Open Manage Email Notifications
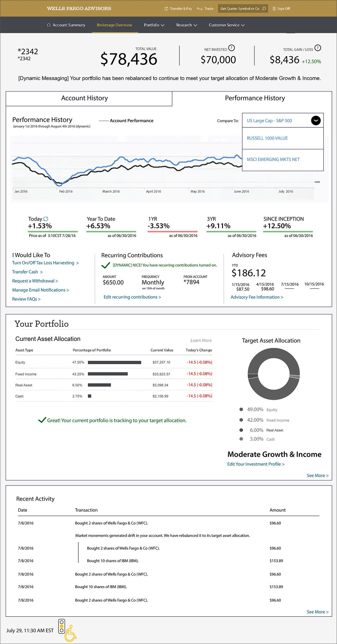 click(40, 290)
